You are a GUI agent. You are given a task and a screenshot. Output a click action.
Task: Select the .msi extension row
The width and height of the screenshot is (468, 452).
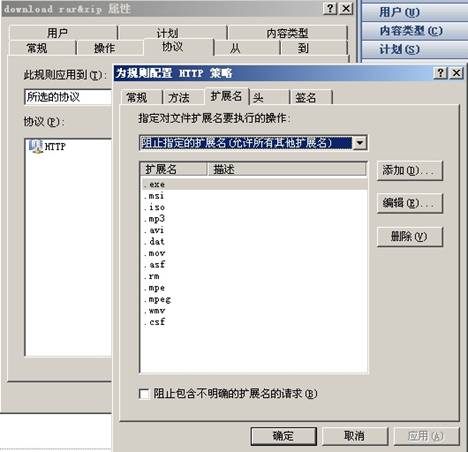click(255, 196)
